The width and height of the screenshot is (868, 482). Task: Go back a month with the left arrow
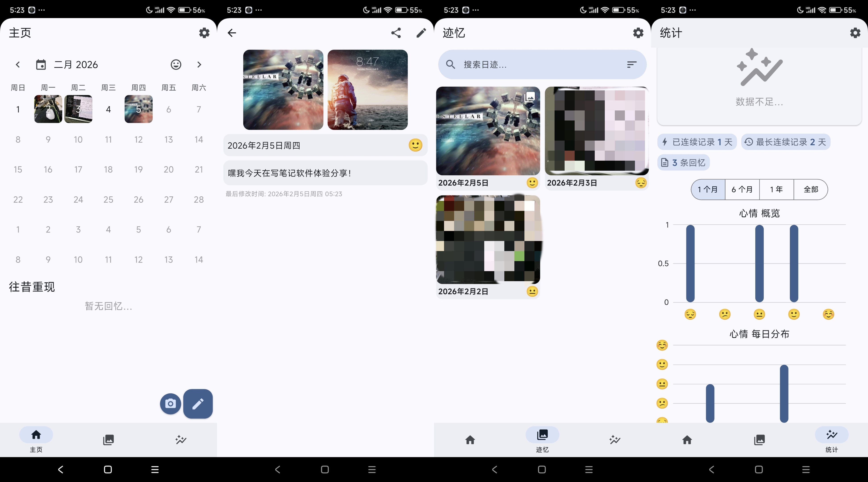coord(17,64)
